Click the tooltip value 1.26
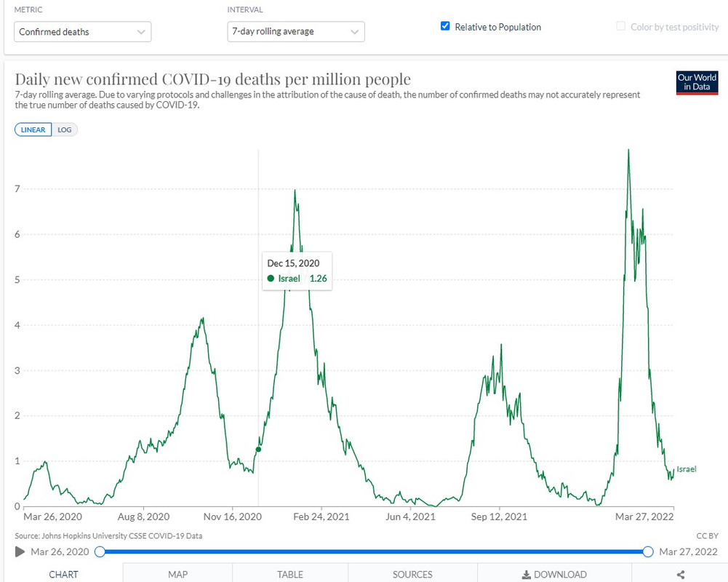 318,278
